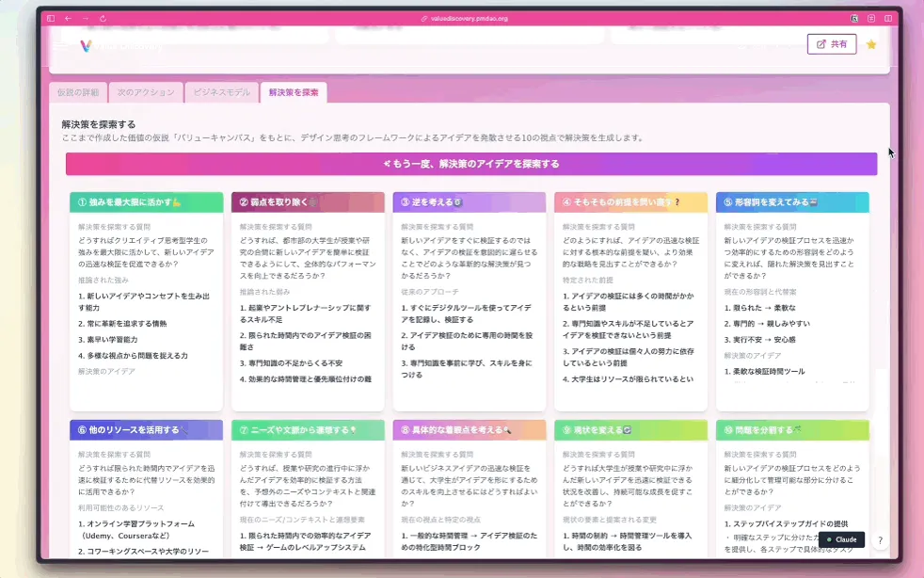Image resolution: width=924 pixels, height=578 pixels.
Task: Go back with the browser back arrow
Action: tap(69, 18)
